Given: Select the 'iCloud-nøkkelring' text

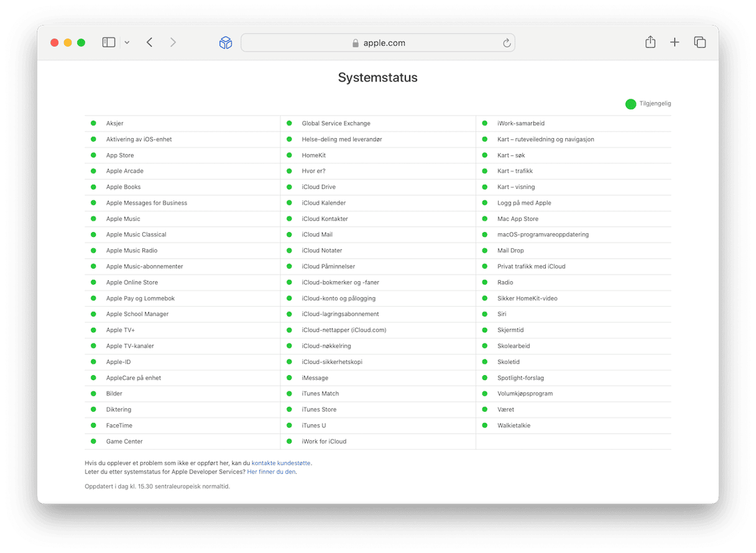Looking at the screenshot, I should tap(326, 346).
